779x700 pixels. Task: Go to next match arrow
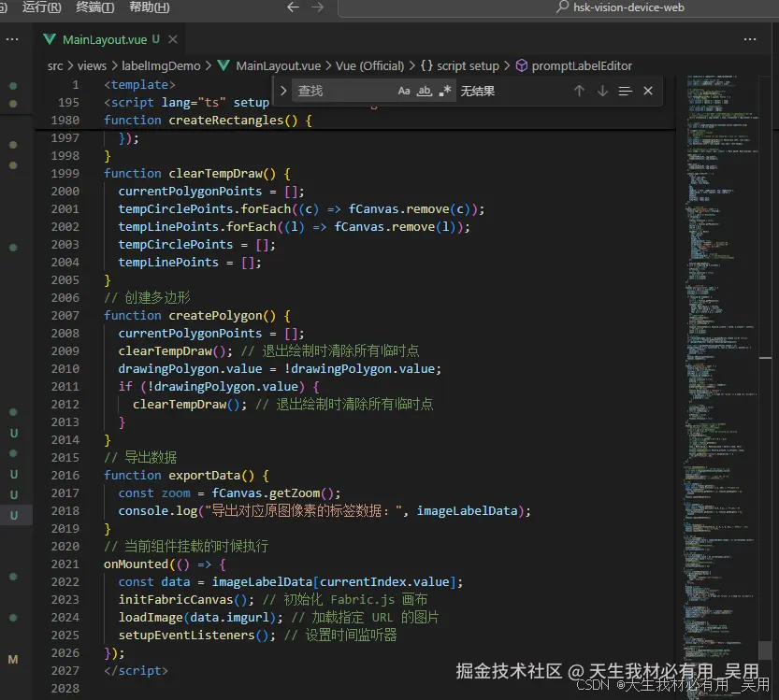pos(602,91)
